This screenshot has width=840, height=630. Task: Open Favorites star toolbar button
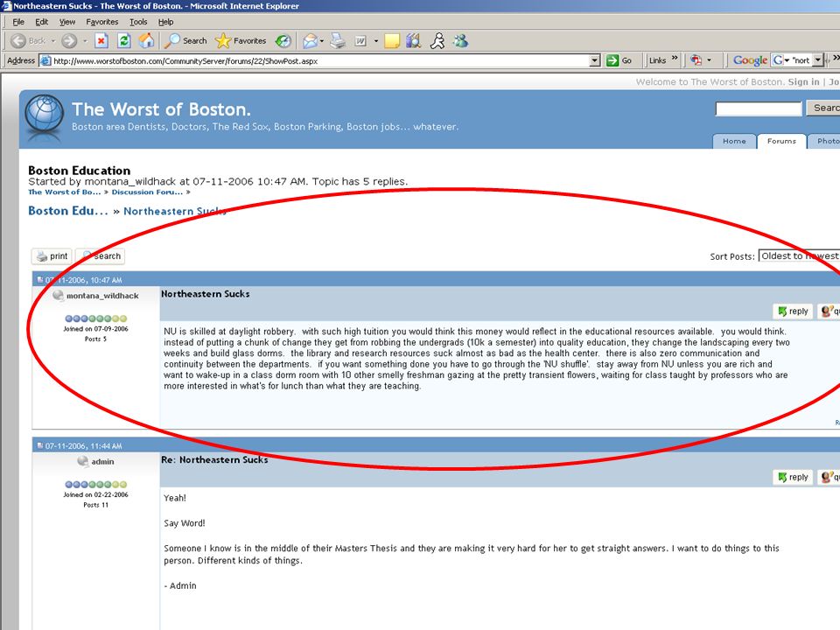point(241,41)
